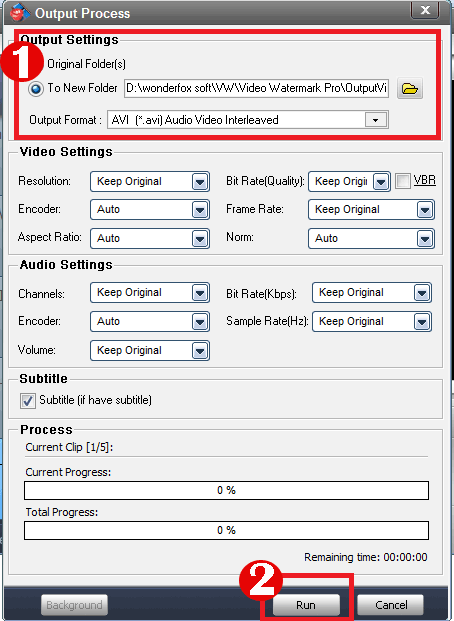454x621 pixels.
Task: Click the Run button
Action: click(x=306, y=605)
